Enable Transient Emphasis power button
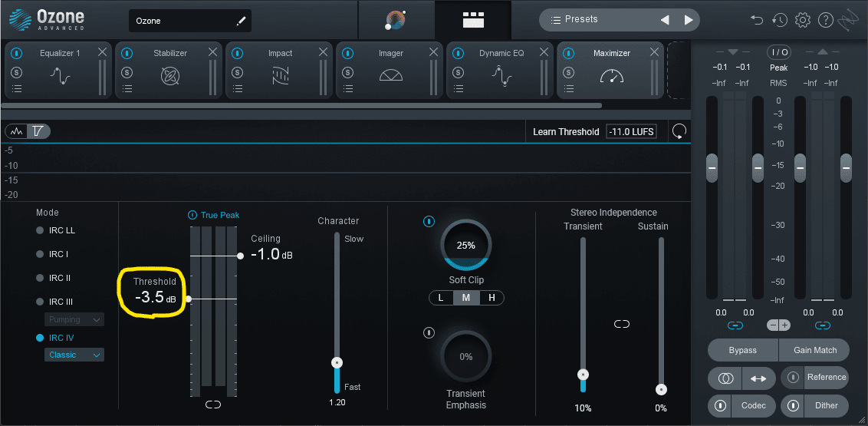Image resolution: width=868 pixels, height=426 pixels. (429, 333)
